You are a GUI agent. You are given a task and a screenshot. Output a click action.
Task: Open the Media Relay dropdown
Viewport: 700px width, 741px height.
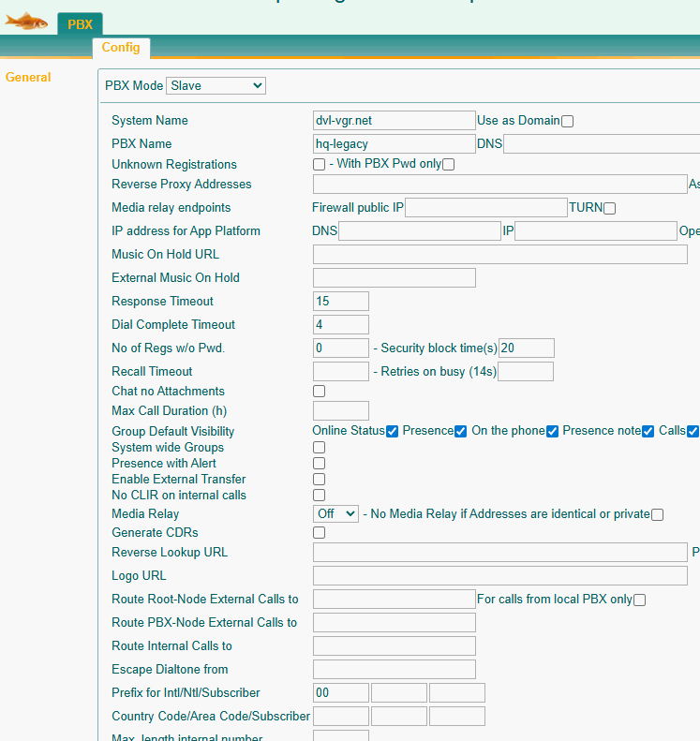(335, 514)
